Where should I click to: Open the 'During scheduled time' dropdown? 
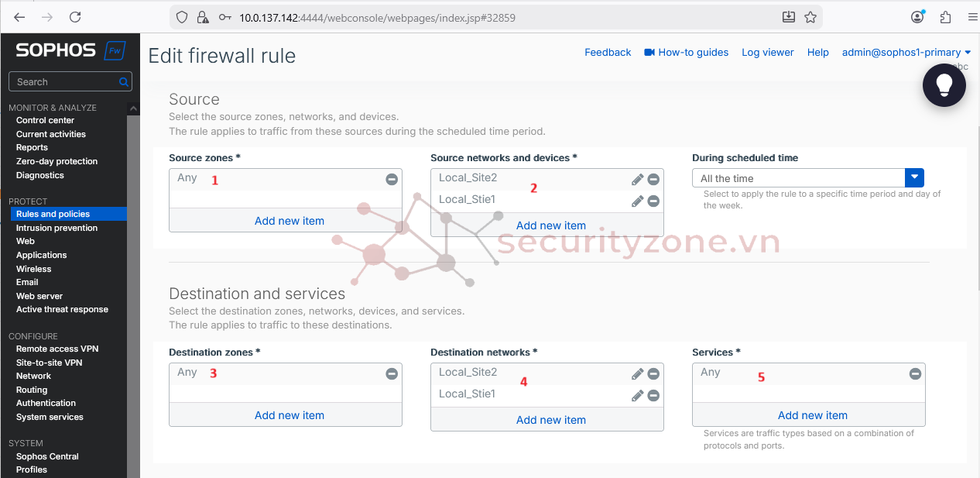(x=914, y=178)
